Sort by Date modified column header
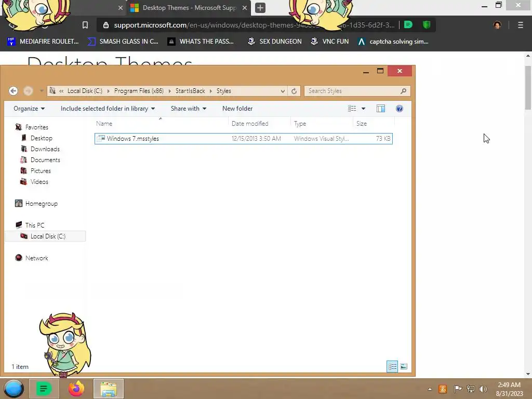Image resolution: width=532 pixels, height=399 pixels. click(260, 124)
